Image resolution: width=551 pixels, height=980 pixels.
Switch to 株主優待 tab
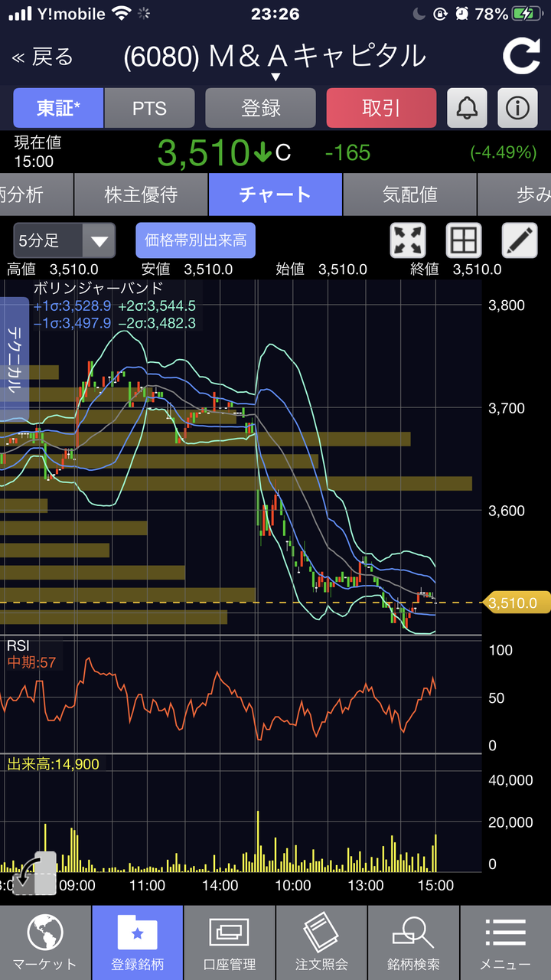[141, 194]
